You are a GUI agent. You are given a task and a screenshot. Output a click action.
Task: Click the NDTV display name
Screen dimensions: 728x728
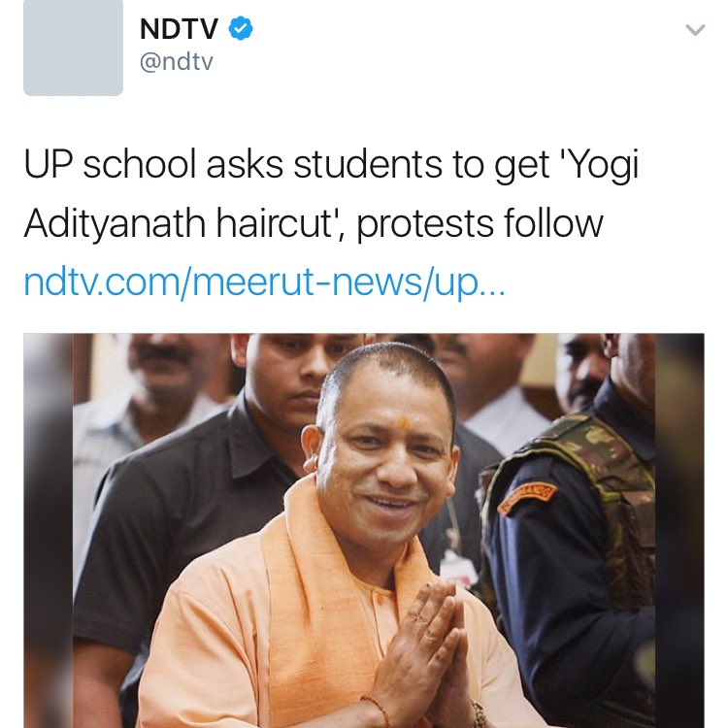(179, 29)
